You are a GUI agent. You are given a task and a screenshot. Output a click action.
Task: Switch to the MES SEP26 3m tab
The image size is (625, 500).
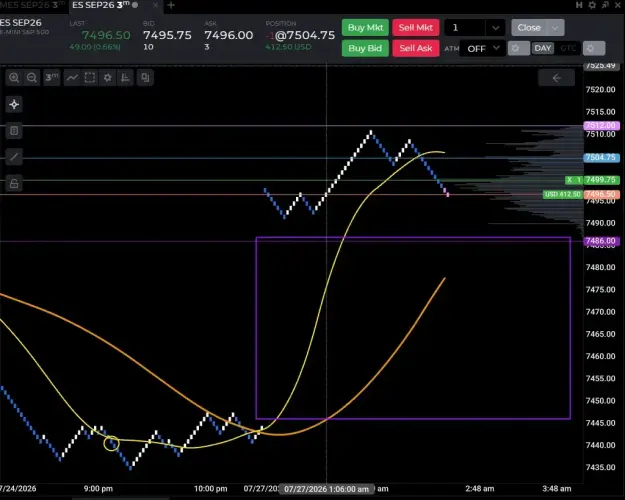pos(32,5)
